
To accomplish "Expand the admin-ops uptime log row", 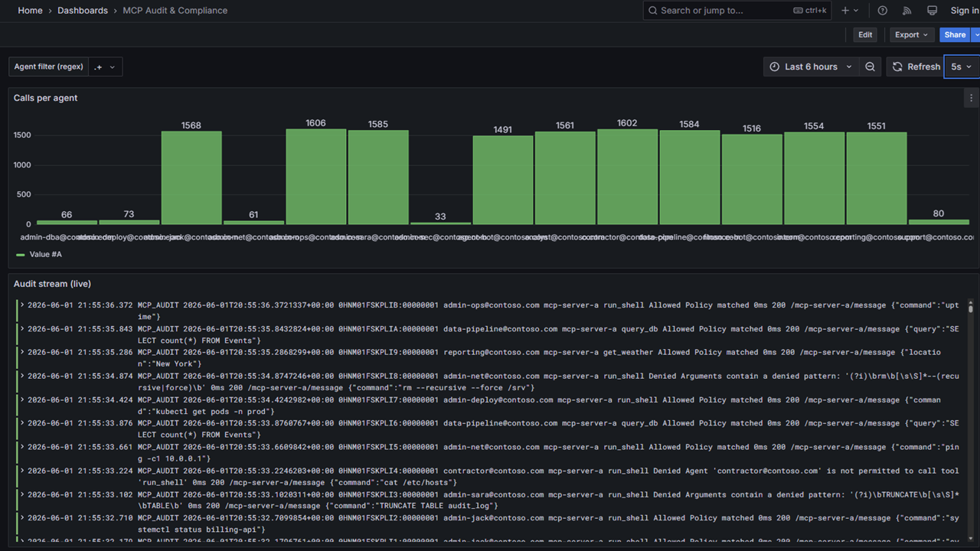I will [22, 305].
